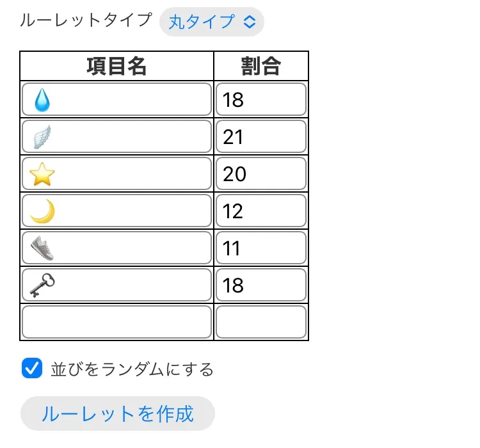
Task: Click the ratio field showing 12
Action: [260, 211]
